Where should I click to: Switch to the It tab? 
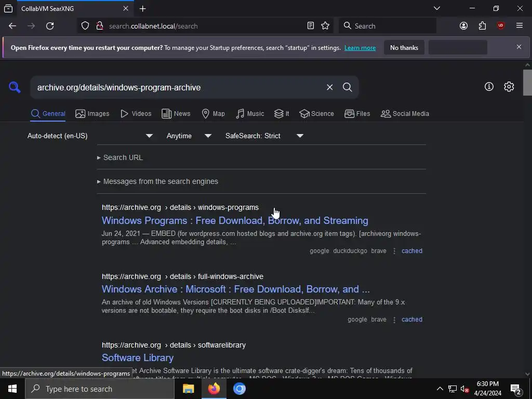[x=282, y=114]
